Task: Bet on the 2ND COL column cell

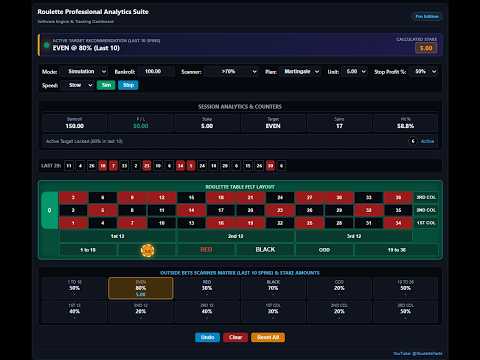Action: (x=426, y=210)
